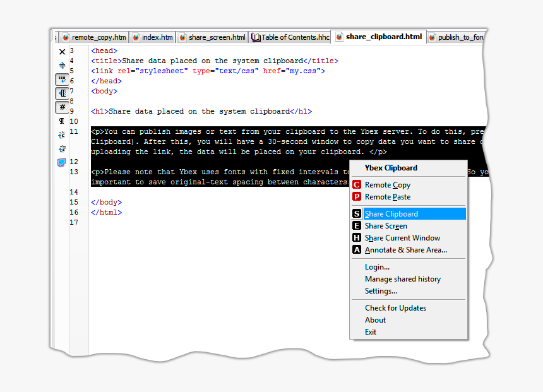Toggle word wrap button in left toolbar
This screenshot has width=543, height=392.
pyautogui.click(x=62, y=80)
